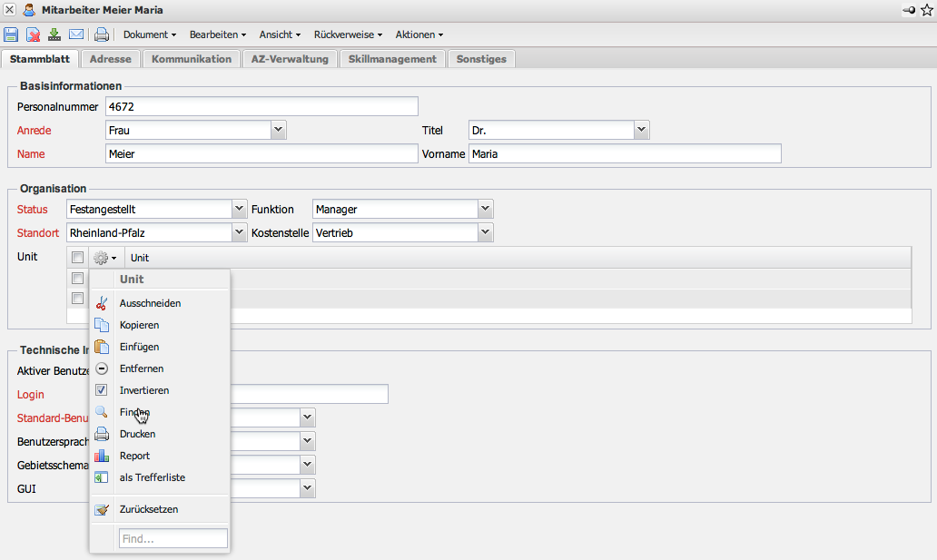The width and height of the screenshot is (937, 560).
Task: Click the green download arrow toolbar icon
Action: 54,34
